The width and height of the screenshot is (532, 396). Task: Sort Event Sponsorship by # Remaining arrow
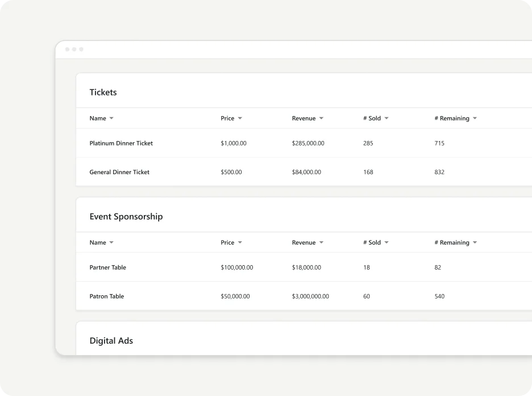click(x=475, y=242)
